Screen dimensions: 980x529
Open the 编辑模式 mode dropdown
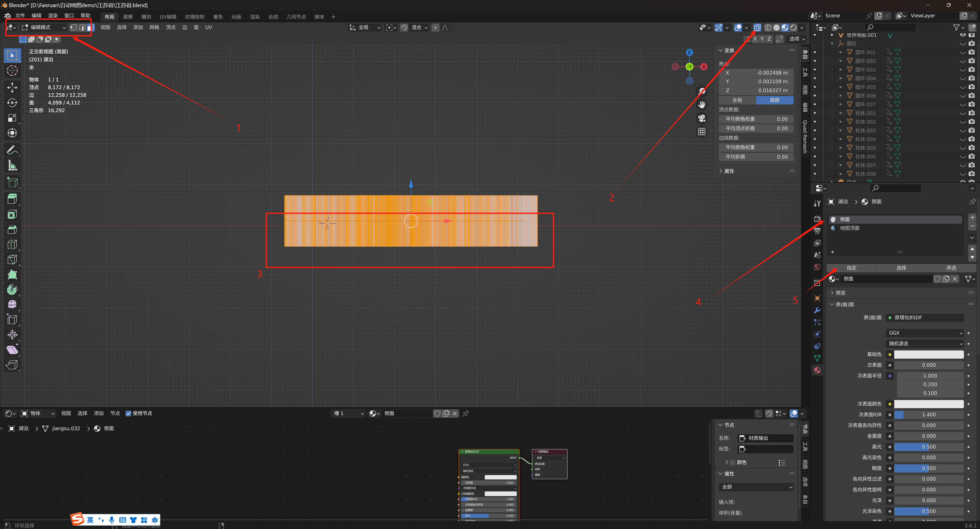(x=43, y=27)
